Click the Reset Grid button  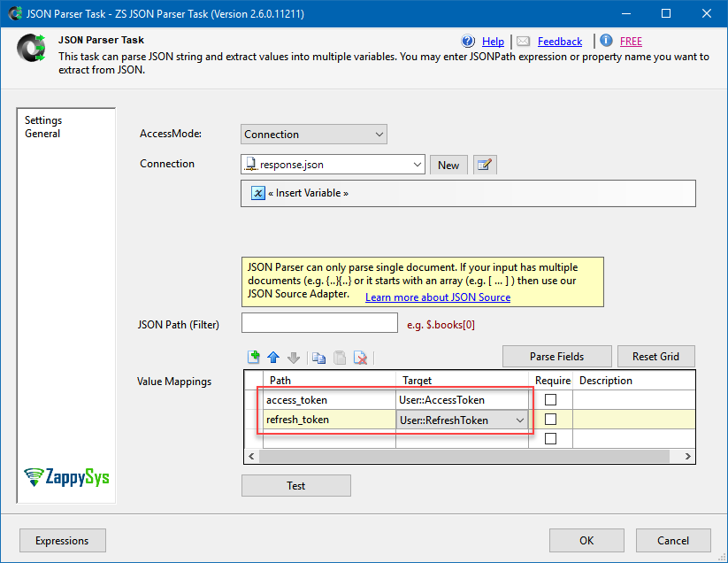[x=656, y=356]
